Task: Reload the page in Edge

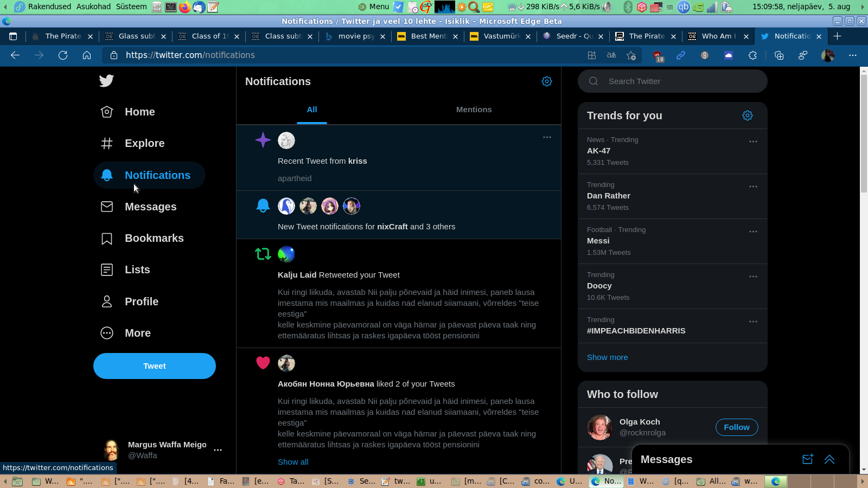Action: 63,55
